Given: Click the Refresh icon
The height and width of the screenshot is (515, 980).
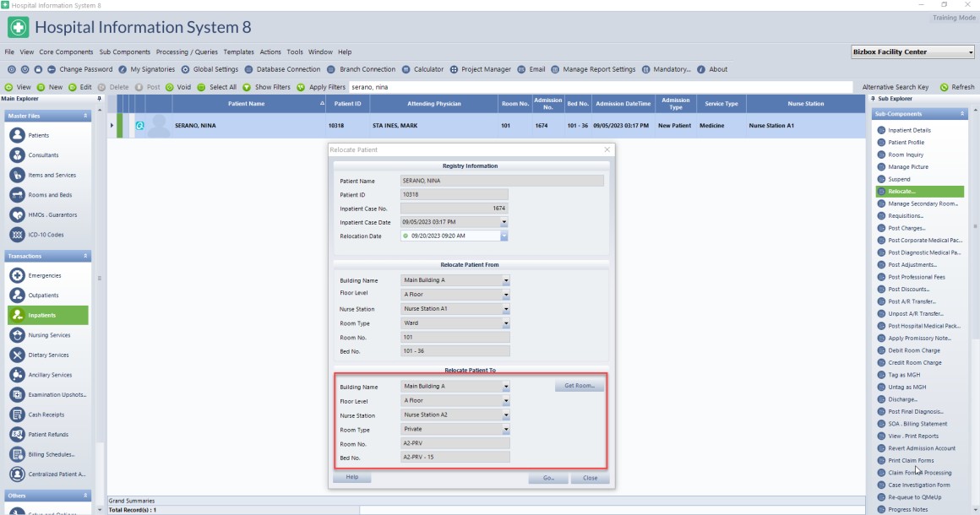Looking at the screenshot, I should tap(945, 87).
